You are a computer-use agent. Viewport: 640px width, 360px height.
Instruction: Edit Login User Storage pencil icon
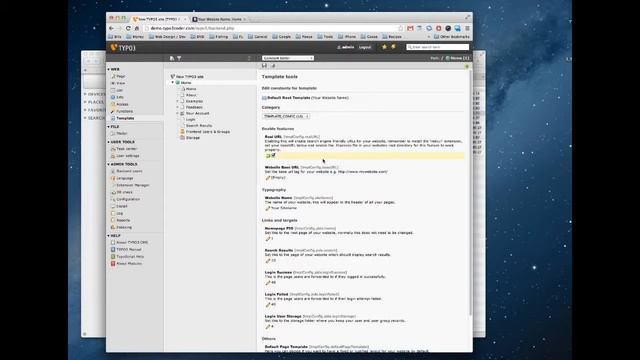pos(268,327)
